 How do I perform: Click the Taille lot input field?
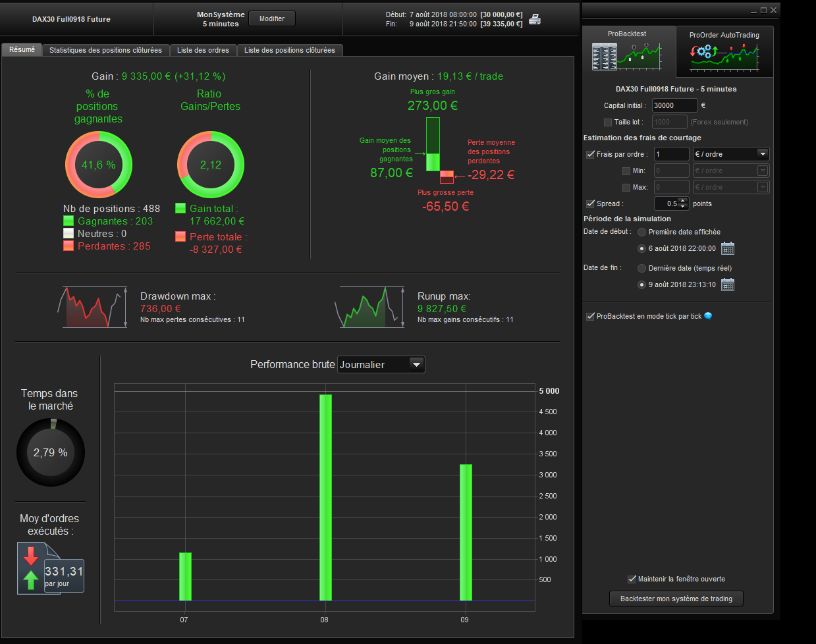(669, 122)
